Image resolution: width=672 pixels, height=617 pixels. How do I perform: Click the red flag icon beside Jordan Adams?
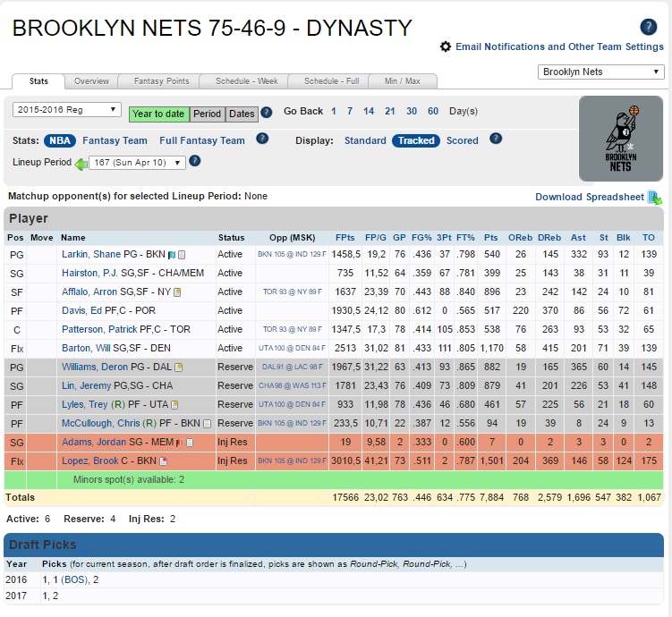pos(179,443)
